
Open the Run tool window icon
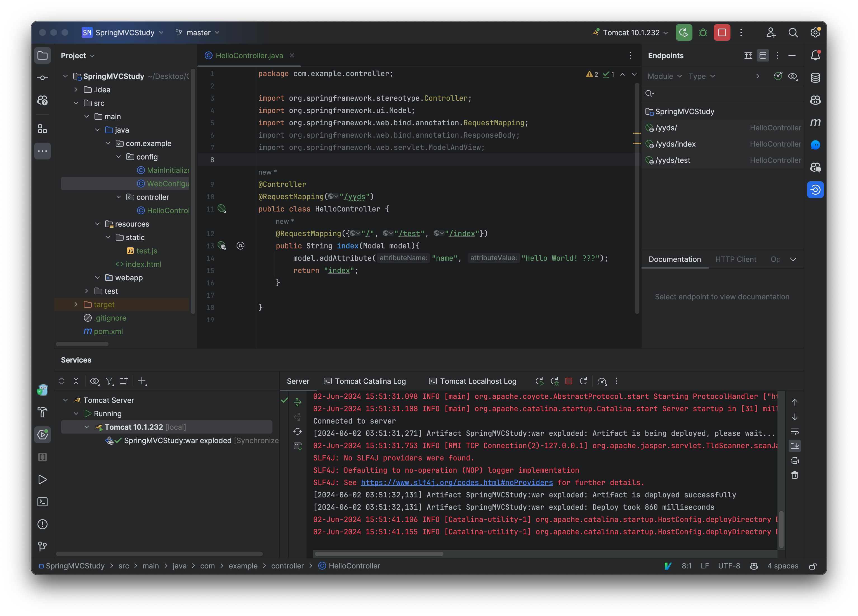tap(43, 479)
